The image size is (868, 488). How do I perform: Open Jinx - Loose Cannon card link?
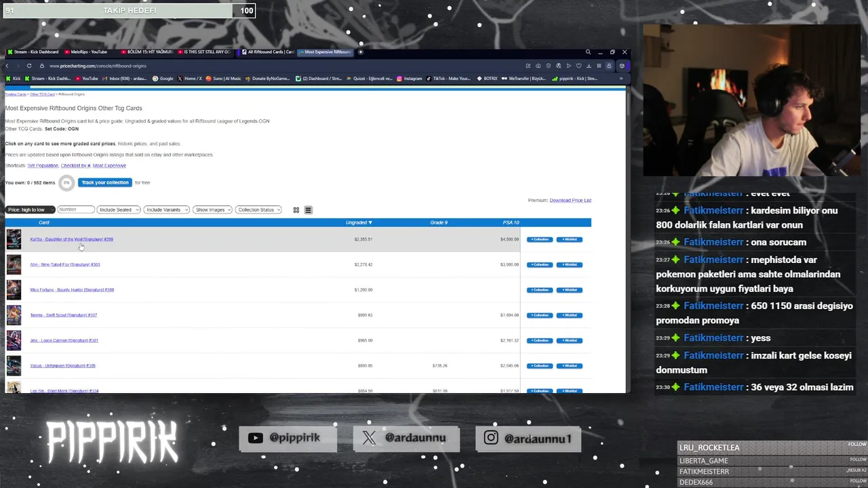click(64, 340)
